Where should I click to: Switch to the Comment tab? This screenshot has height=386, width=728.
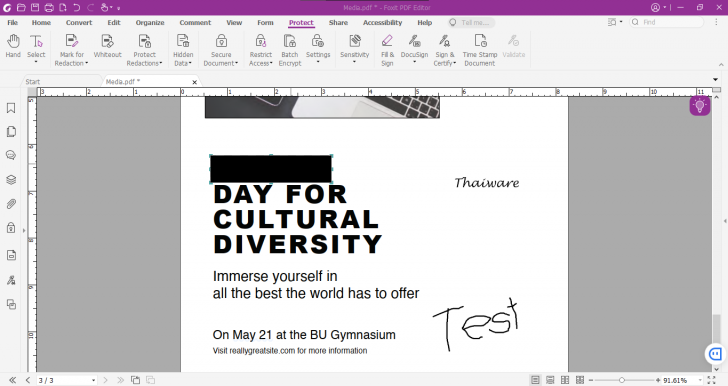(x=195, y=22)
